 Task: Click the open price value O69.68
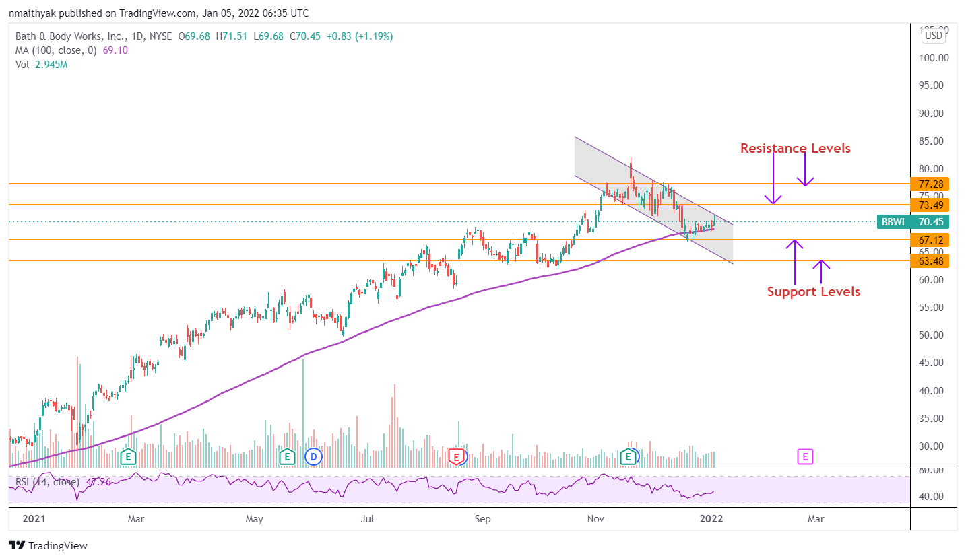[194, 36]
